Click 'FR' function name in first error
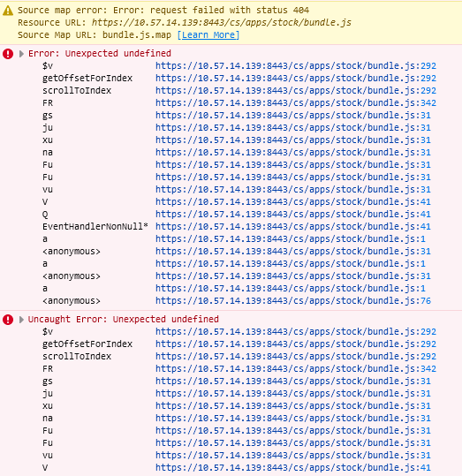The image size is (462, 476). 48,103
